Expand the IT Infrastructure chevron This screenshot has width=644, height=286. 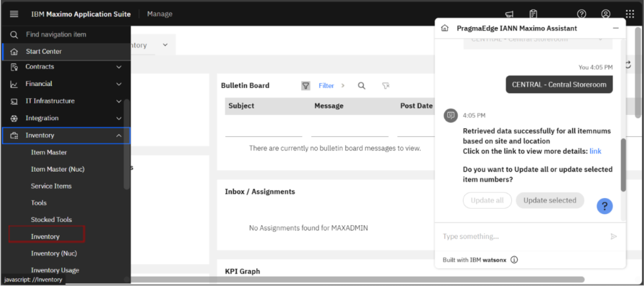(119, 101)
